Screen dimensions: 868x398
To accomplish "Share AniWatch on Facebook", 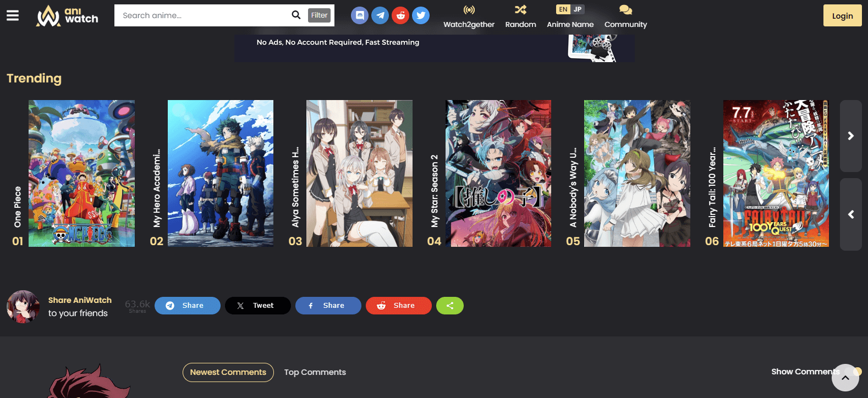I will (x=328, y=306).
